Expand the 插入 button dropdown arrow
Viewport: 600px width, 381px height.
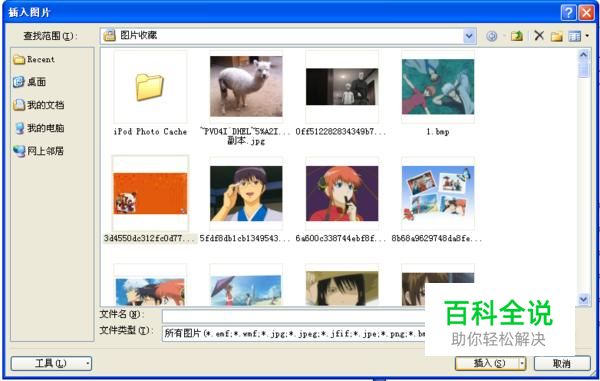[x=522, y=363]
